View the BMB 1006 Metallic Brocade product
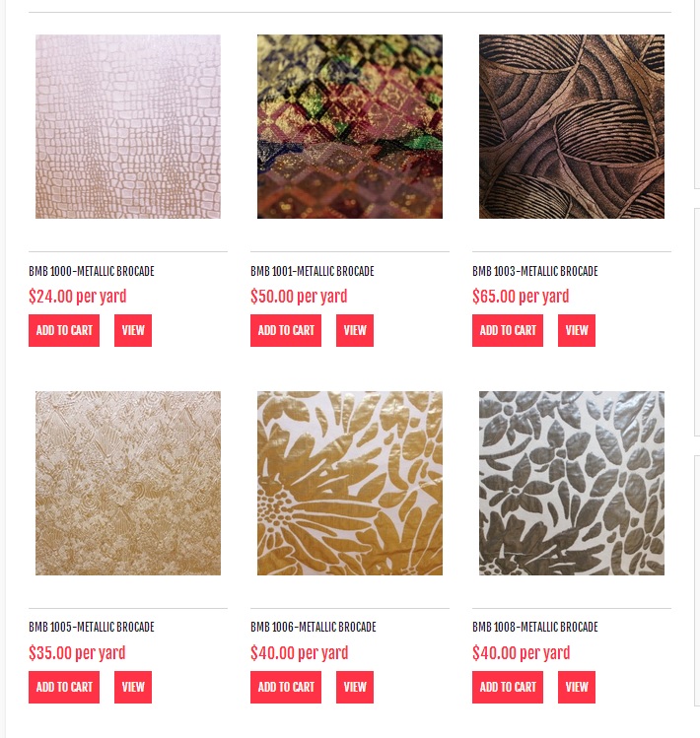This screenshot has width=700, height=738. coord(355,687)
